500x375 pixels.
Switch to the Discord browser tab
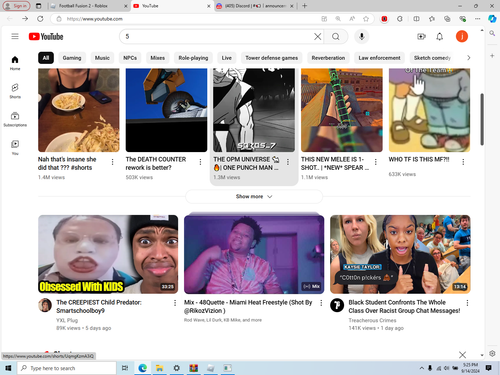[255, 6]
